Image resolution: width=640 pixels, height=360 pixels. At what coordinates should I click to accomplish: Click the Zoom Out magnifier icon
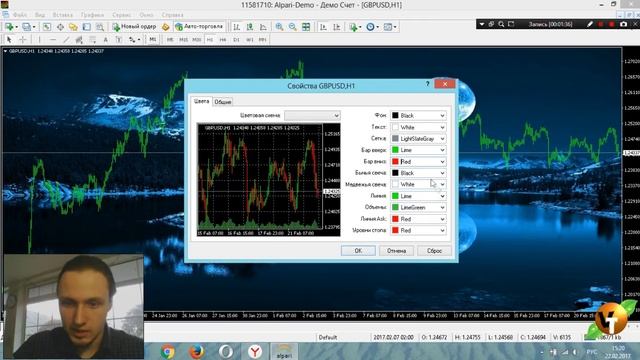point(293,27)
